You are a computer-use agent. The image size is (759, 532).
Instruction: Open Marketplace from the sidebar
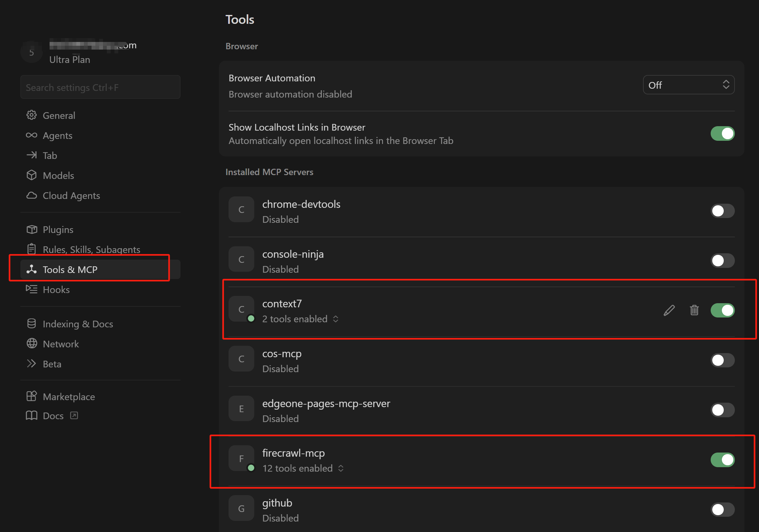[x=69, y=397]
